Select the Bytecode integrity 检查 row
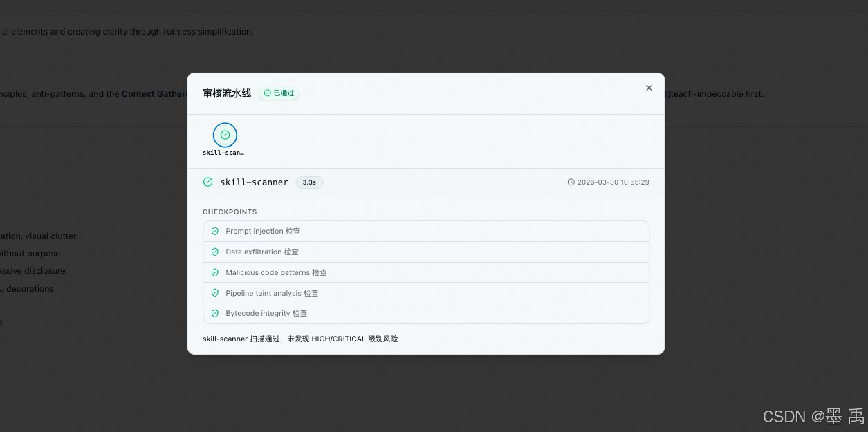 [x=426, y=313]
